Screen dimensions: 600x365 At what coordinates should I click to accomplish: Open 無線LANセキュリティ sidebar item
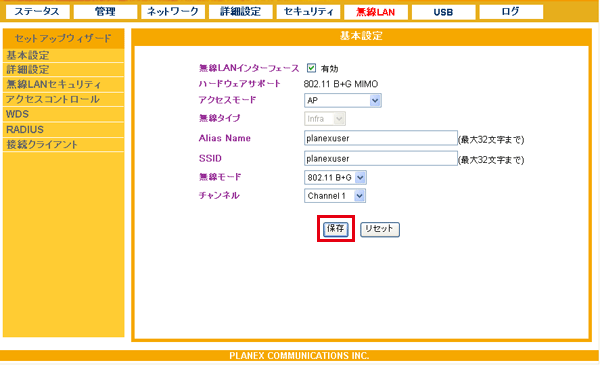(63, 85)
